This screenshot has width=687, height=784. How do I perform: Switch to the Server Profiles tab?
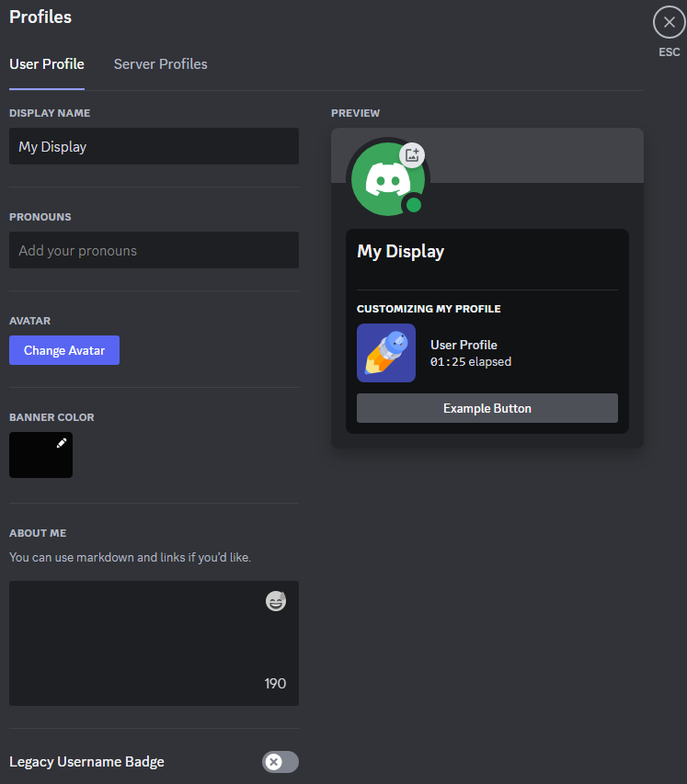(160, 64)
